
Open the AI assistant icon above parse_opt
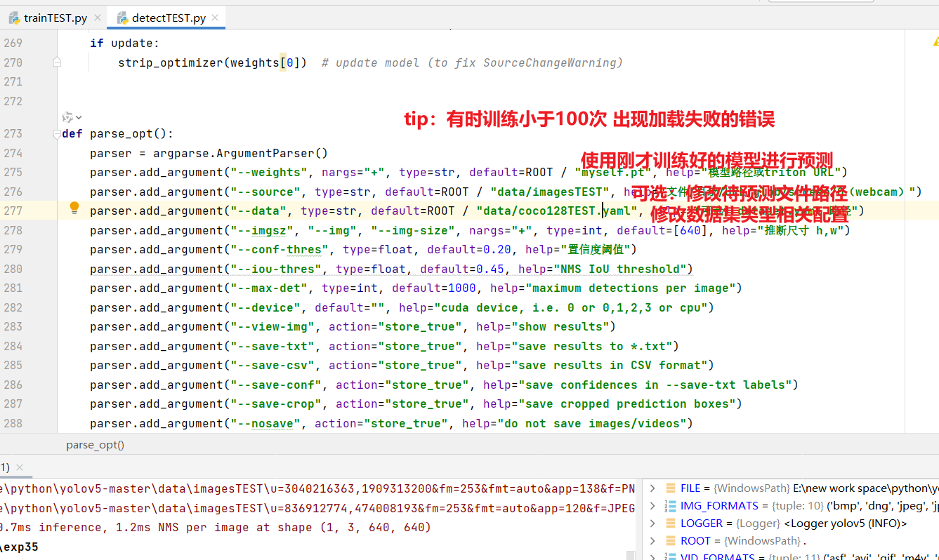67,117
